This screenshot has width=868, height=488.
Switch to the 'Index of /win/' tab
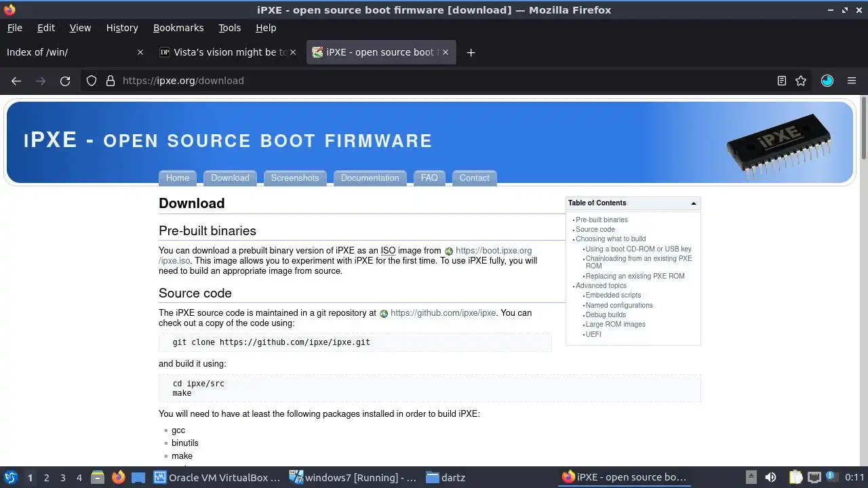pyautogui.click(x=75, y=52)
